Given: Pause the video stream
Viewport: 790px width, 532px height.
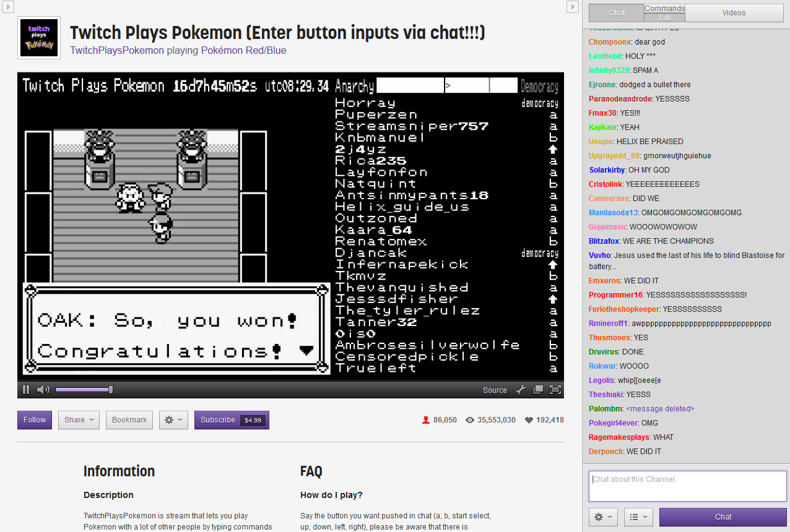Looking at the screenshot, I should (26, 390).
